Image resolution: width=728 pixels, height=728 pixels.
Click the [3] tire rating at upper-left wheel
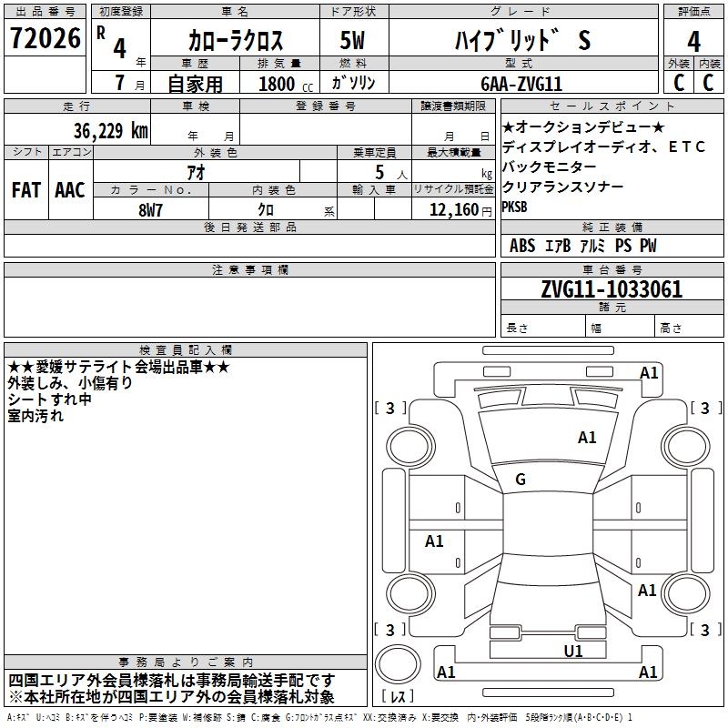390,408
